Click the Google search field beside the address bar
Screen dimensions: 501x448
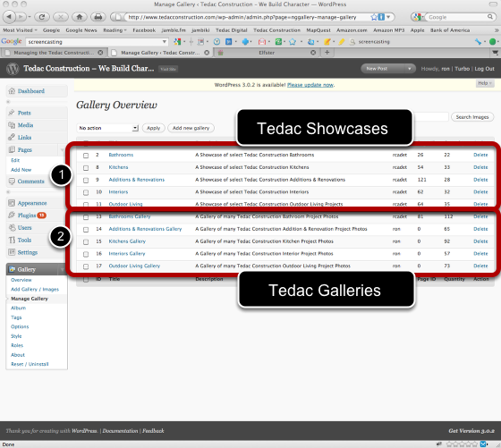pyautogui.click(x=457, y=17)
